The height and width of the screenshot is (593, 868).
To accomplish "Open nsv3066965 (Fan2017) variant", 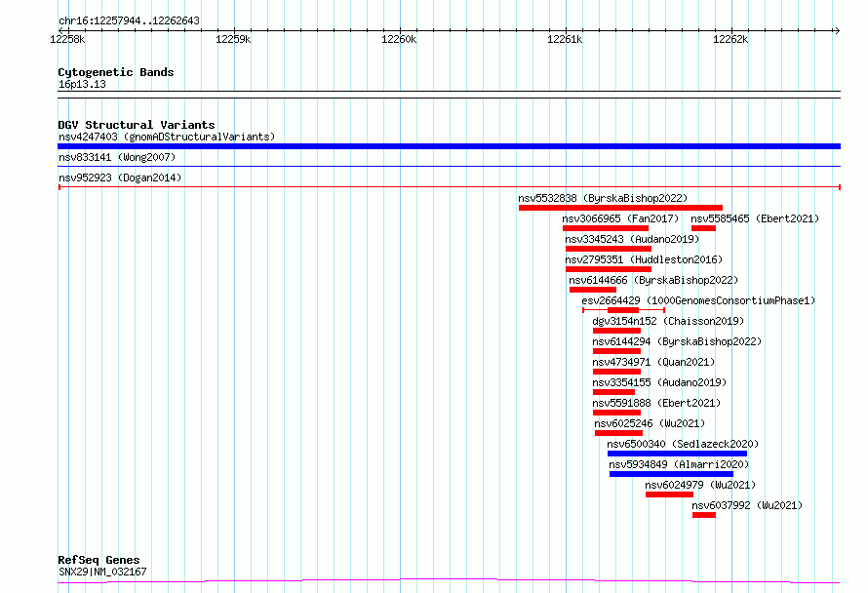I will (620, 218).
